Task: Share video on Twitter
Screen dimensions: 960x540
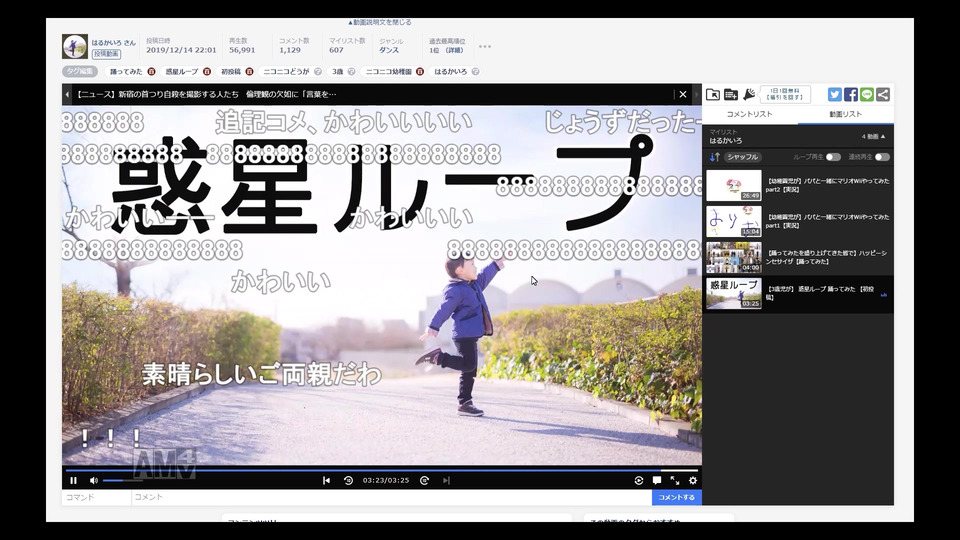Action: 834,94
